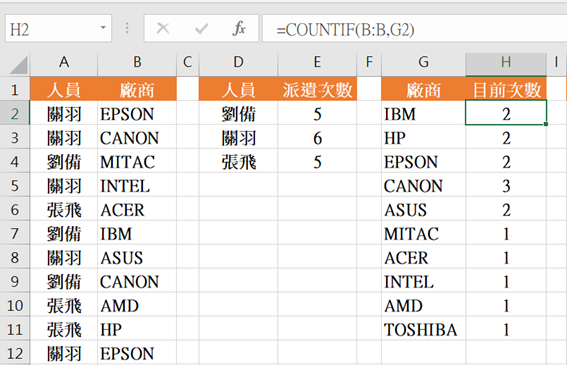Select column F header

(369, 63)
